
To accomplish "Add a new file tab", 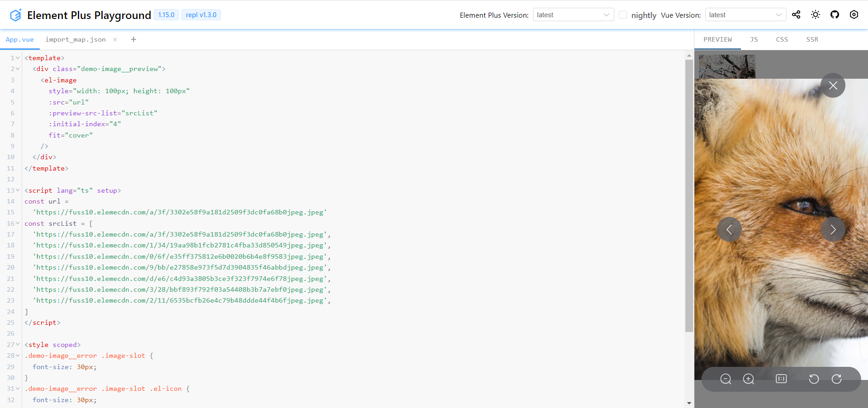I will (x=133, y=39).
